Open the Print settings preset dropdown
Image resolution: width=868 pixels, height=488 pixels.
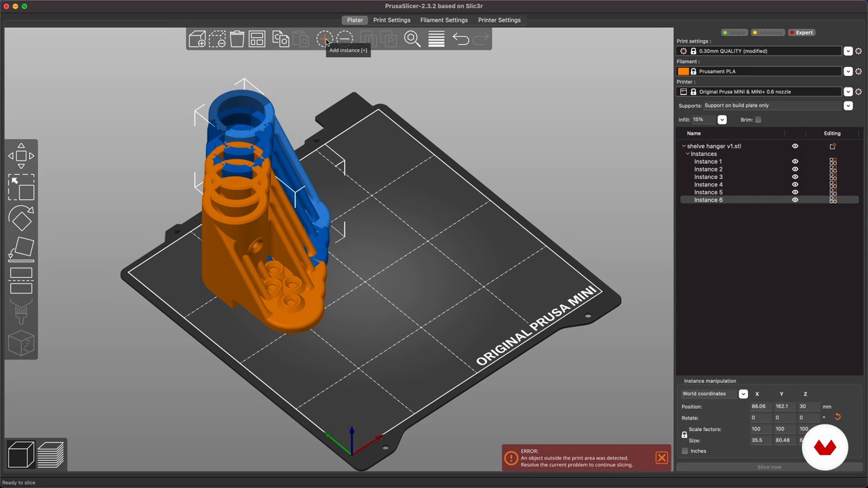click(848, 51)
